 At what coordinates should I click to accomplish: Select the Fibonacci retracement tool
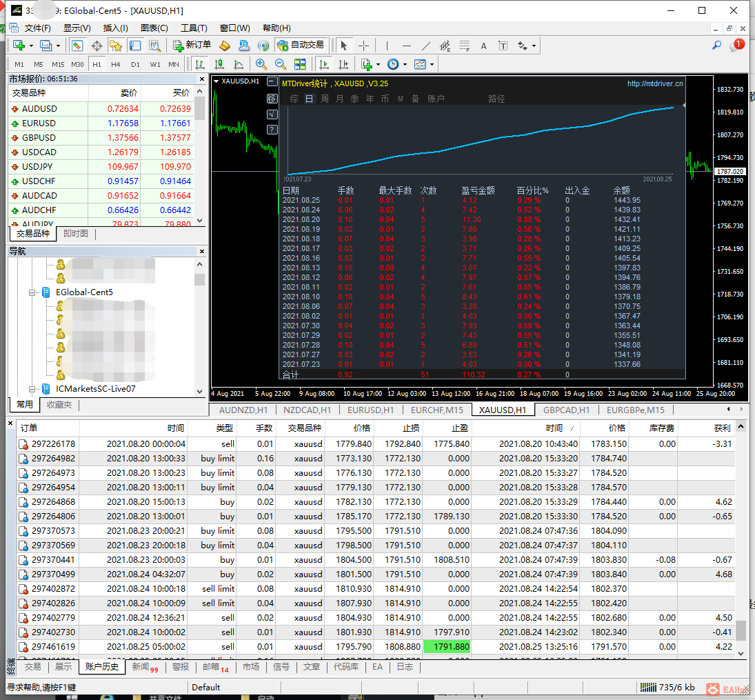[x=464, y=46]
